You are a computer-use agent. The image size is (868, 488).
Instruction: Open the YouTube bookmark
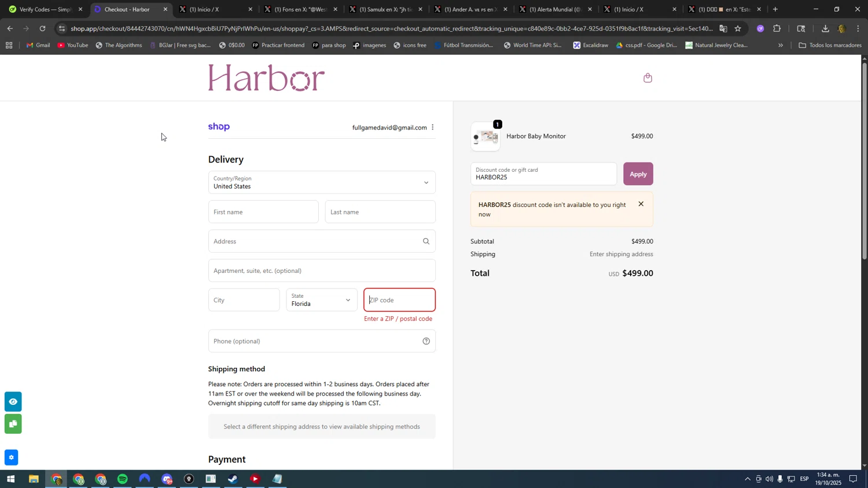pyautogui.click(x=72, y=45)
